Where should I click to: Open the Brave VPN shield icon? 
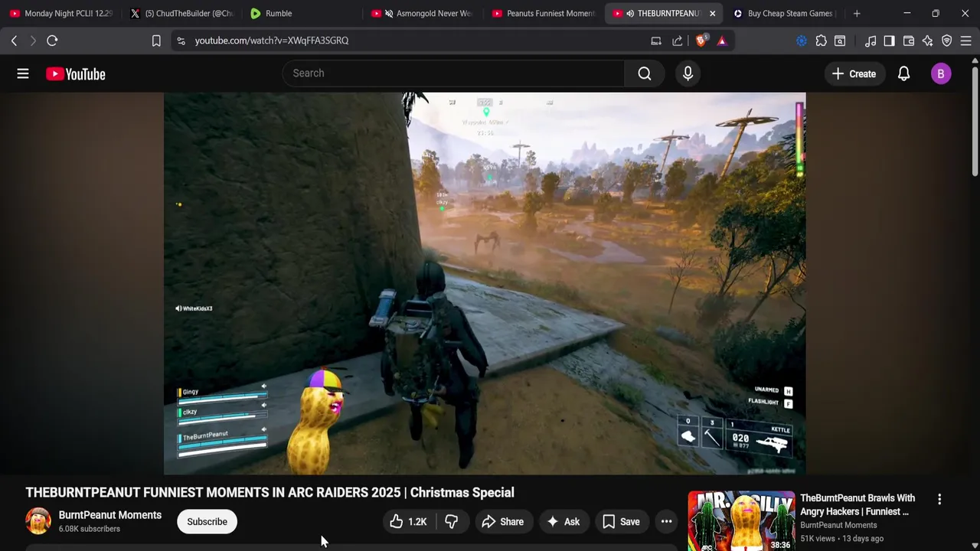point(947,41)
